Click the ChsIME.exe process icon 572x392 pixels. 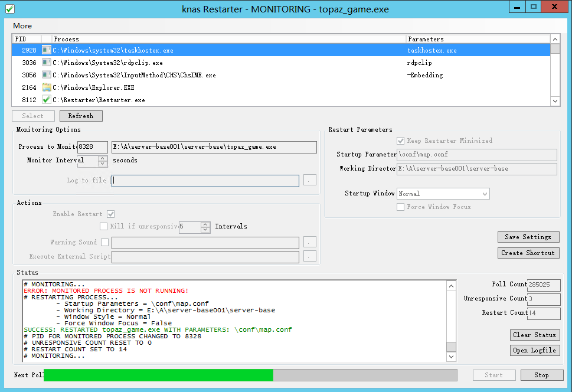pyautogui.click(x=47, y=75)
